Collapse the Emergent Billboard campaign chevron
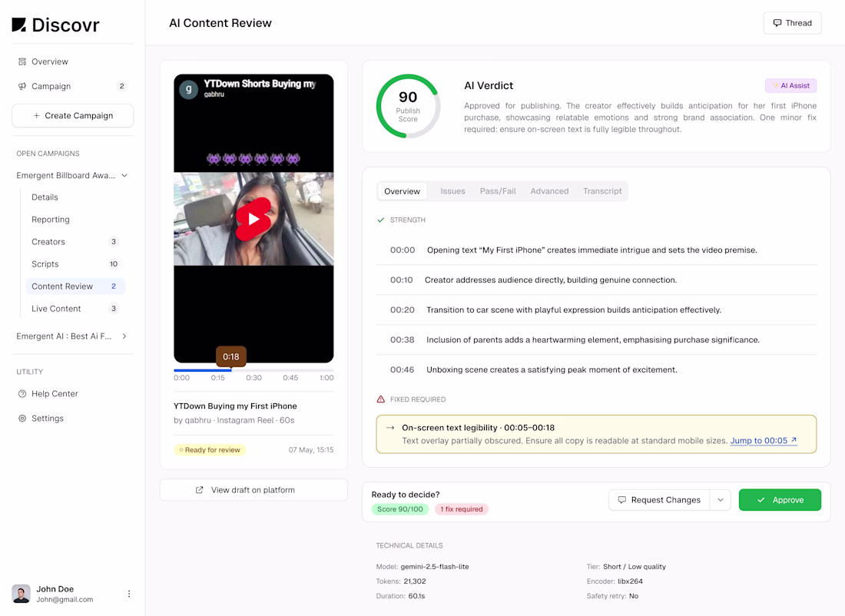The height and width of the screenshot is (616, 845). (x=124, y=176)
